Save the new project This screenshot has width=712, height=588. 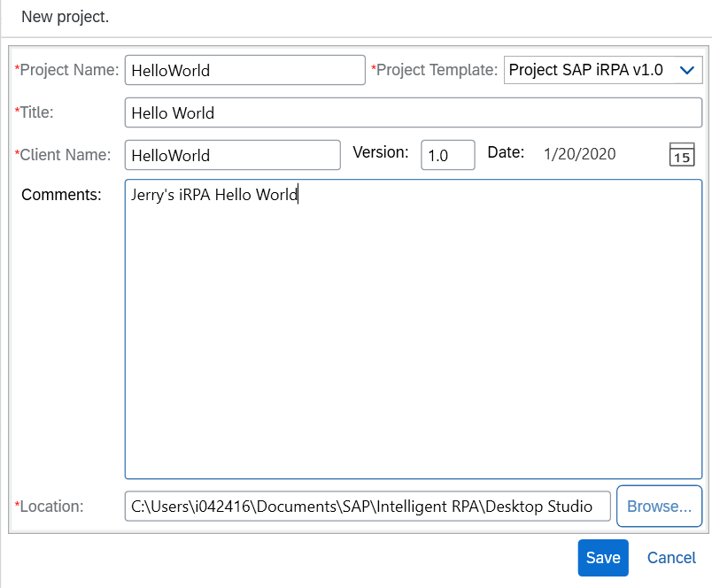(x=603, y=558)
